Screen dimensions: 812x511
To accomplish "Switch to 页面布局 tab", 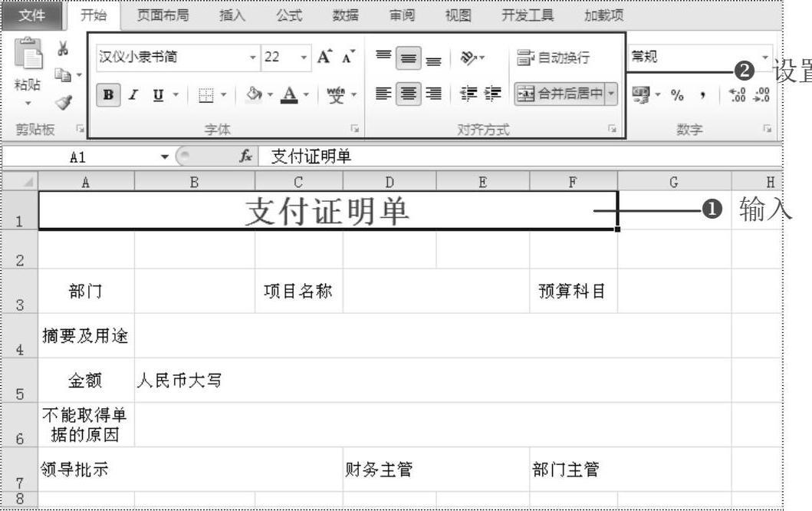I will 163,15.
